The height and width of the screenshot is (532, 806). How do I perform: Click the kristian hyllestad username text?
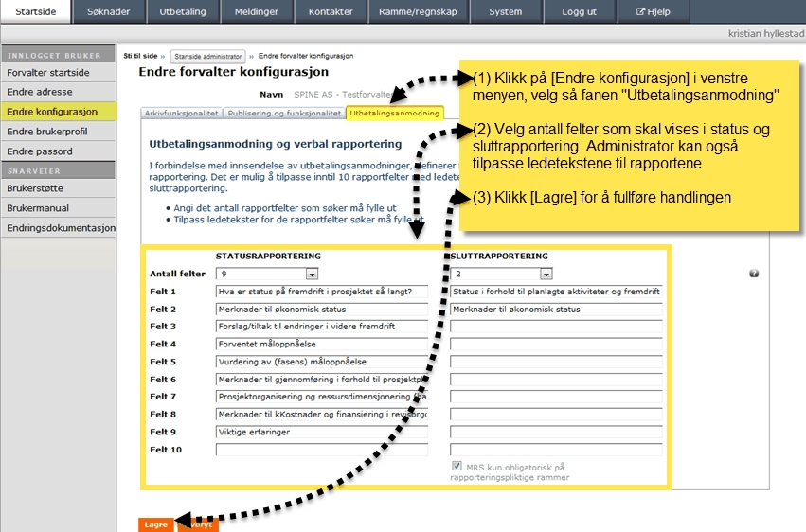766,33
